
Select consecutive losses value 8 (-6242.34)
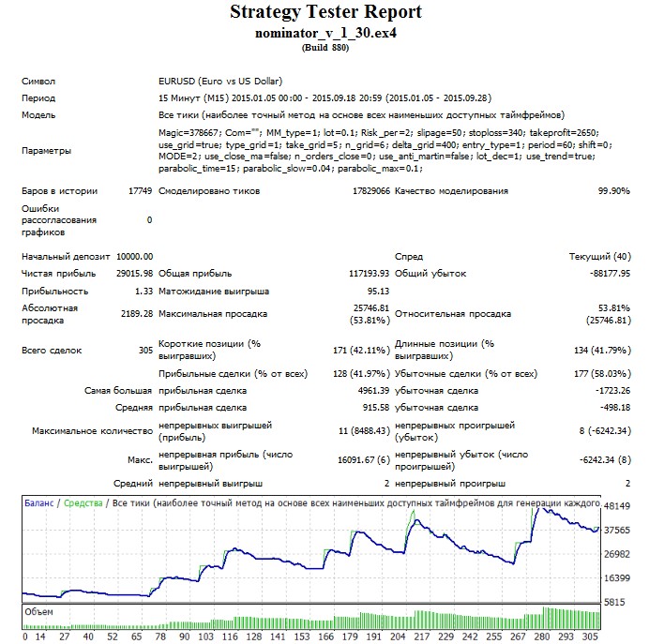(605, 431)
